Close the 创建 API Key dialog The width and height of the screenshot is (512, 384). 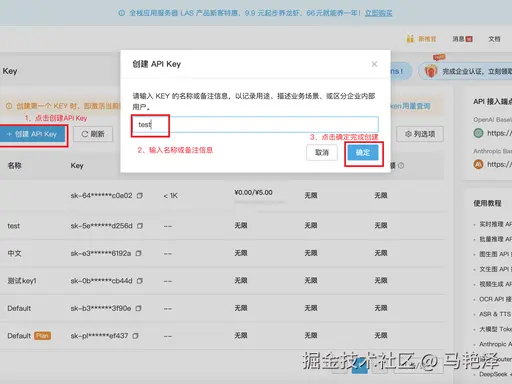pyautogui.click(x=374, y=64)
